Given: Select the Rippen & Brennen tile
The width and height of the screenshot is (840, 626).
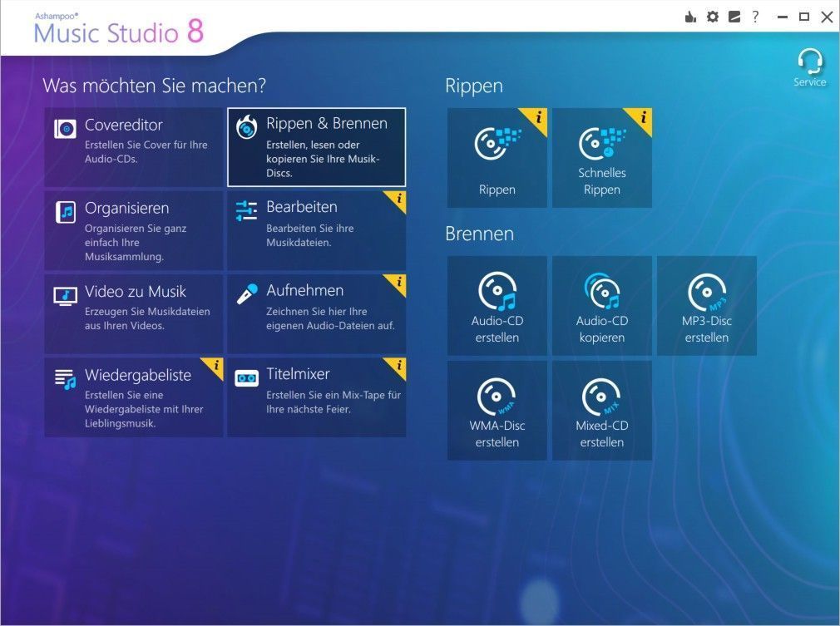Looking at the screenshot, I should click(316, 147).
